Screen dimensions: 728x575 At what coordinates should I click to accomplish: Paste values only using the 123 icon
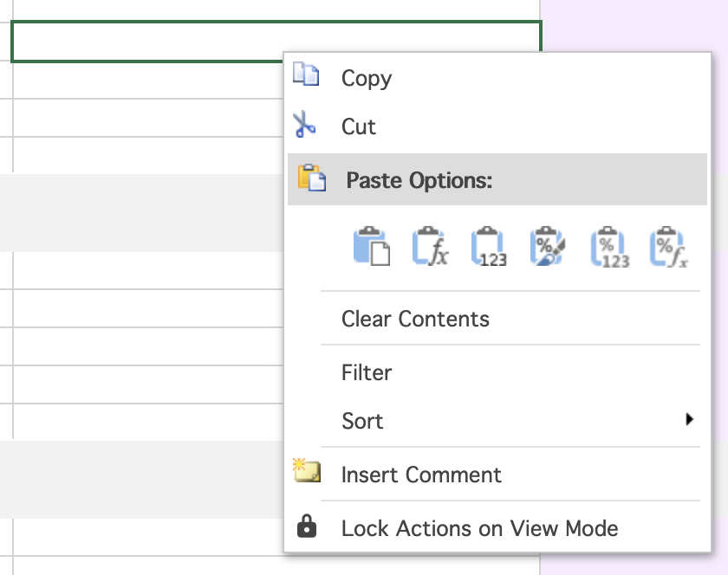490,248
